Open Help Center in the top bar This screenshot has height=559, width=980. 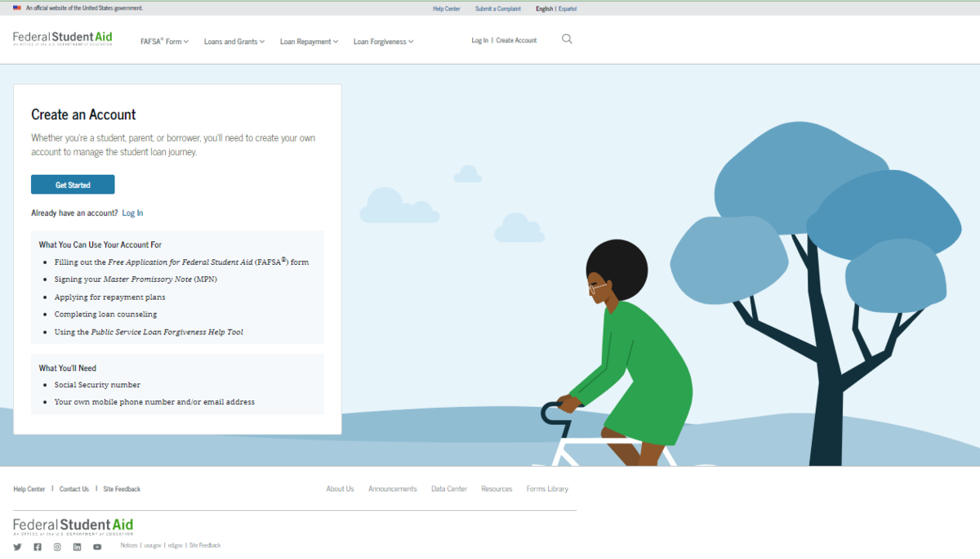447,8
